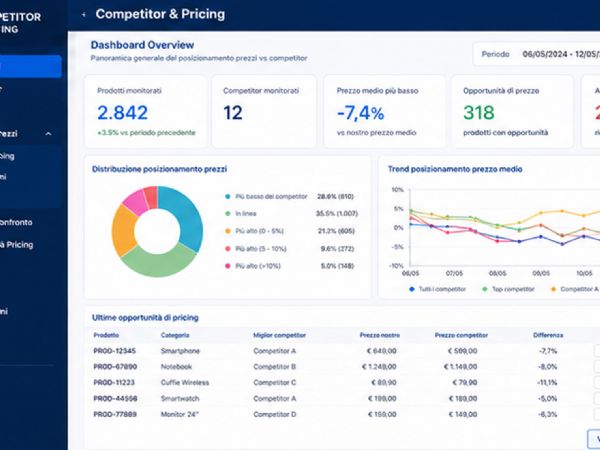
Task: Click the Notebook category cell
Action: [x=176, y=367]
